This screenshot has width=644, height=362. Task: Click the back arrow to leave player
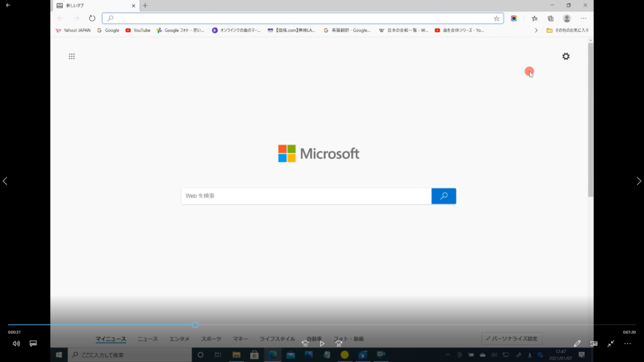point(8,5)
